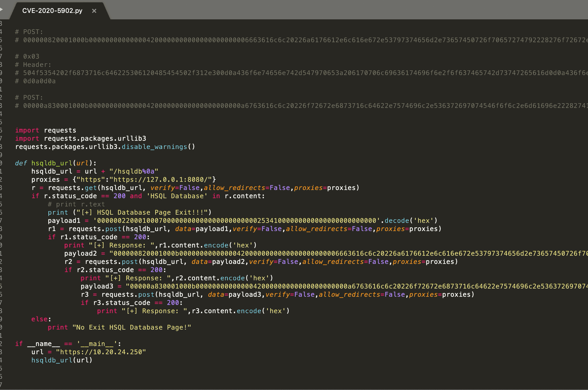Place cursor on 'def hsqldb_url(url):' line
588x390 pixels.
(x=56, y=163)
